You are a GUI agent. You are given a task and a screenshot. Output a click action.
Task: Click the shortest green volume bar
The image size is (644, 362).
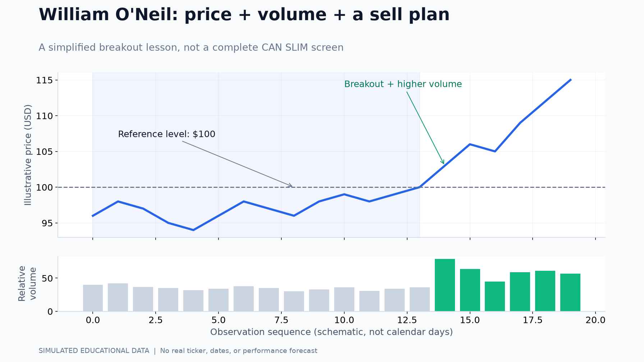click(x=495, y=296)
